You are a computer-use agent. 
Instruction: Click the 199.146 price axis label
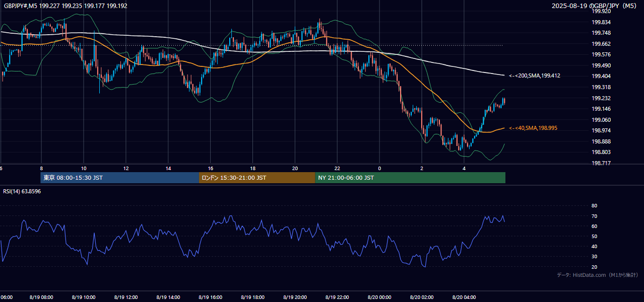(602, 109)
